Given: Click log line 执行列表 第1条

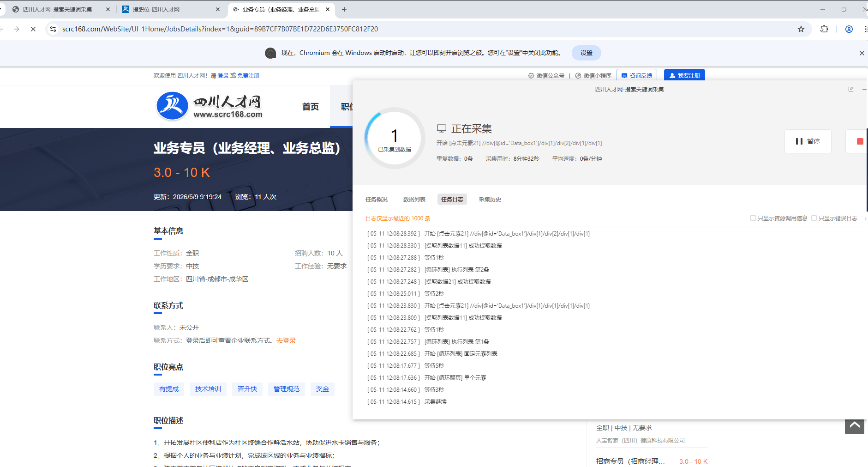Looking at the screenshot, I should click(457, 342).
